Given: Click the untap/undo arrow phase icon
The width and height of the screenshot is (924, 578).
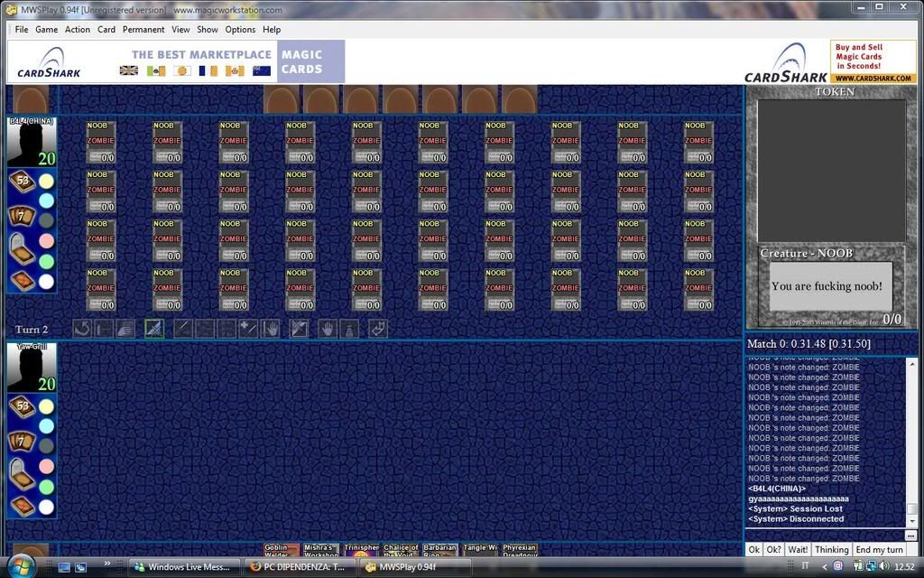Looking at the screenshot, I should tap(82, 329).
